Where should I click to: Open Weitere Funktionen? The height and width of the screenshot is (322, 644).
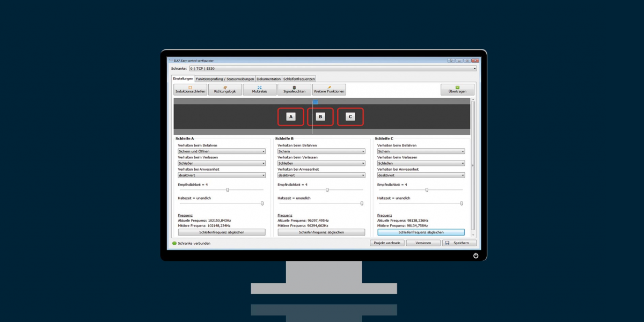point(330,90)
